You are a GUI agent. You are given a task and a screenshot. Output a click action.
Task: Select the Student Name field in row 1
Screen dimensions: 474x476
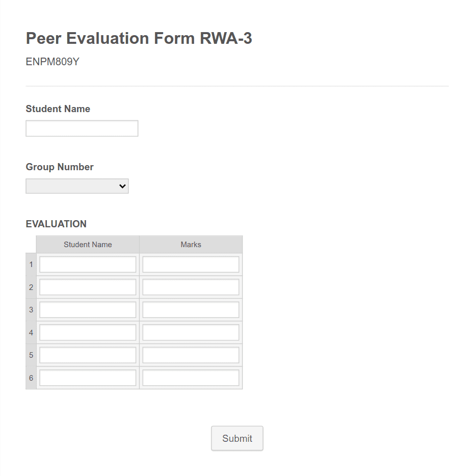[x=87, y=264]
